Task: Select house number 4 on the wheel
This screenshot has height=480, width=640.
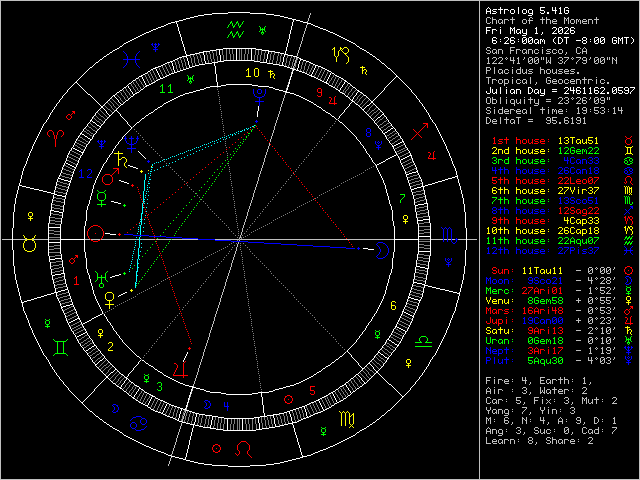Action: (226, 406)
